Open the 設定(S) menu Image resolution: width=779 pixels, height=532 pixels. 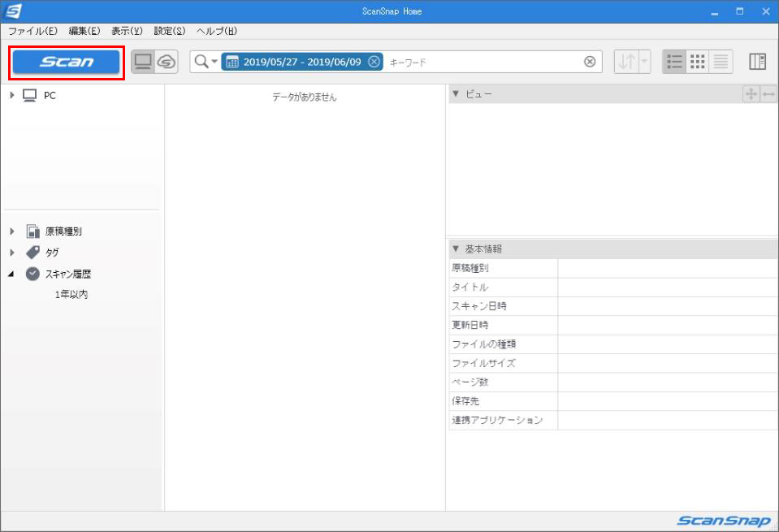click(x=170, y=31)
